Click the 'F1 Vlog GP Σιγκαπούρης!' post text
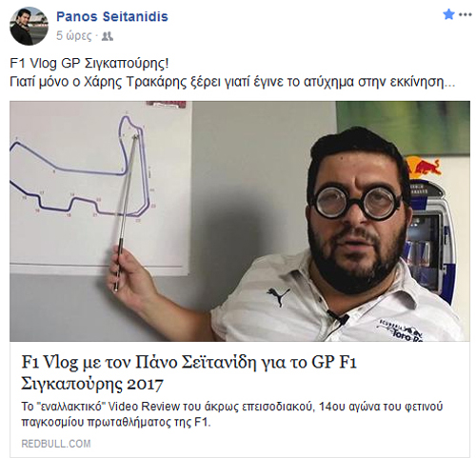This screenshot has height=458, width=476. [x=89, y=64]
